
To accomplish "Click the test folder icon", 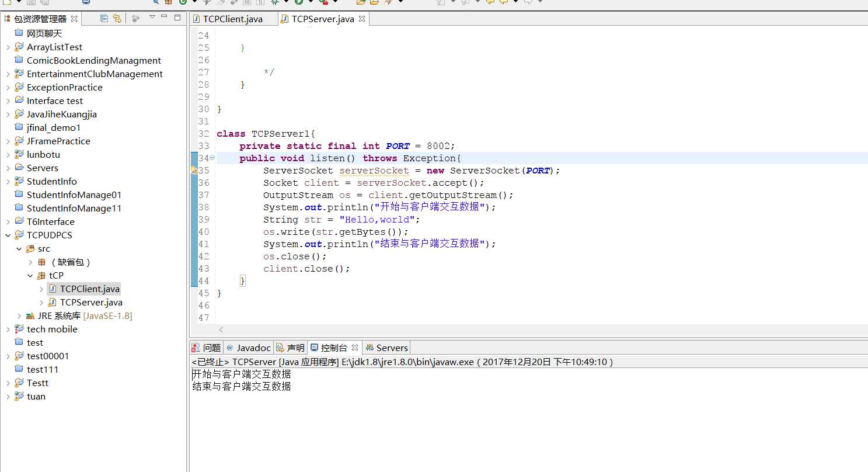I will 19,342.
